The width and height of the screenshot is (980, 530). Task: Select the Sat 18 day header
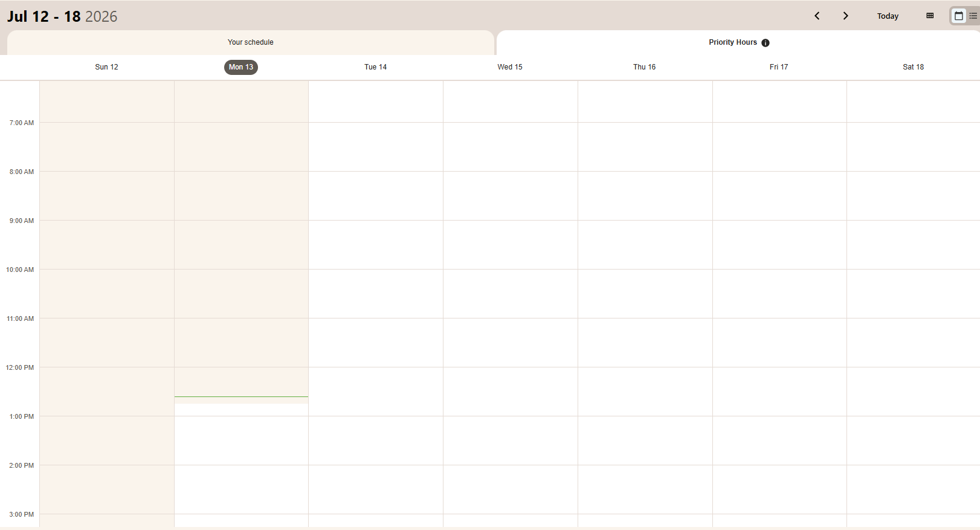tap(913, 67)
